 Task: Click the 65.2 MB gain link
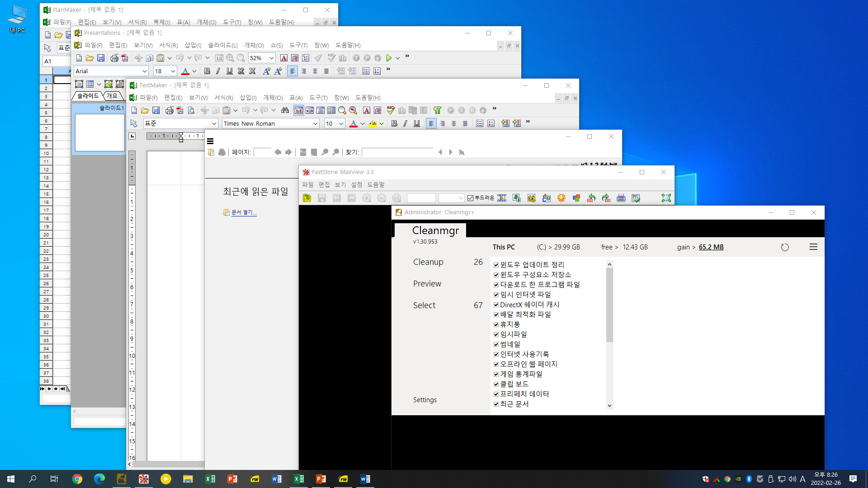coord(711,247)
